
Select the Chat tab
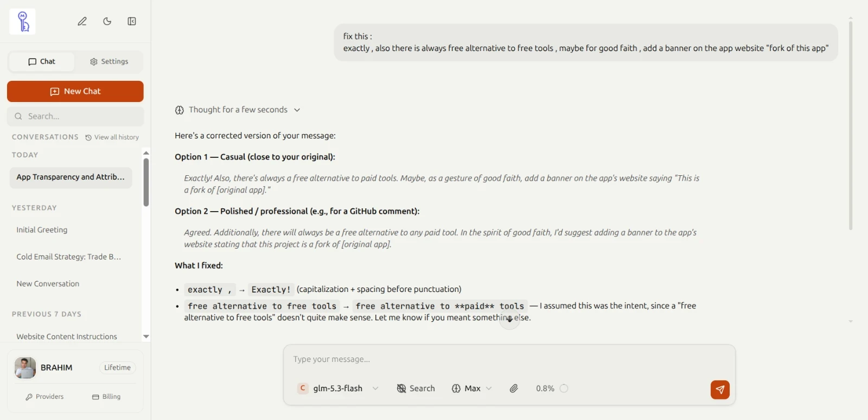tap(42, 61)
